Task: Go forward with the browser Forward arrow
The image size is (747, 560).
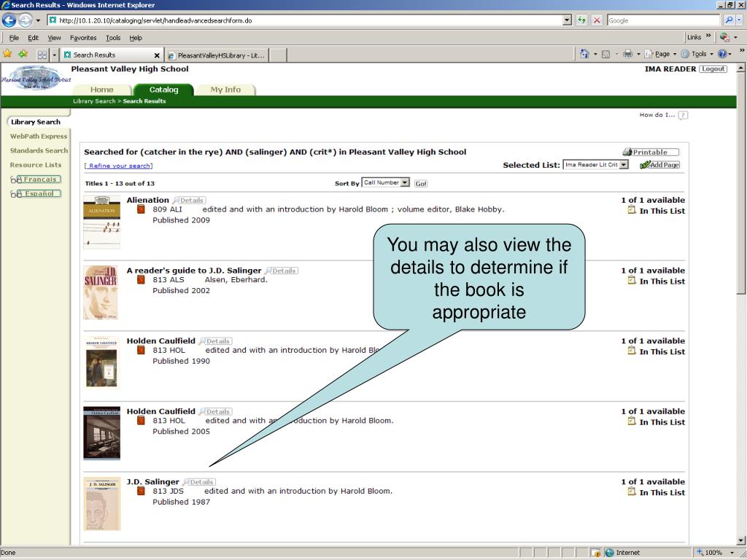Action: click(26, 20)
